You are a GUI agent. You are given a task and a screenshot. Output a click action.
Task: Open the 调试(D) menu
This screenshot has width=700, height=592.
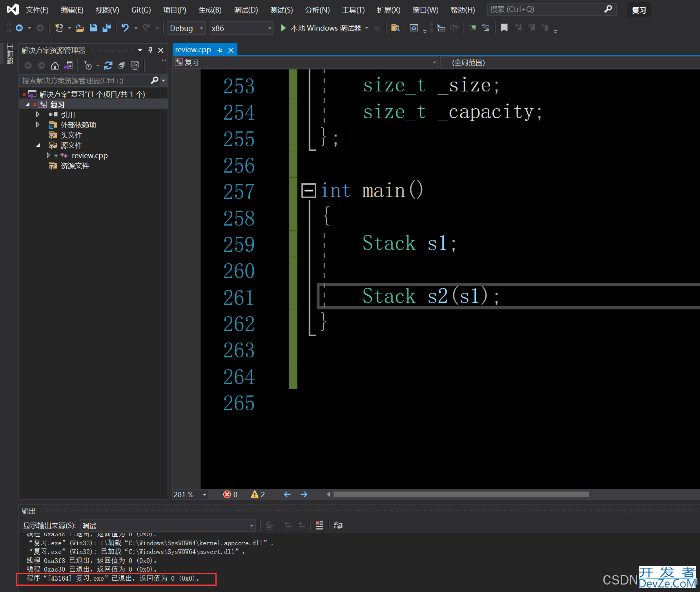pyautogui.click(x=246, y=10)
